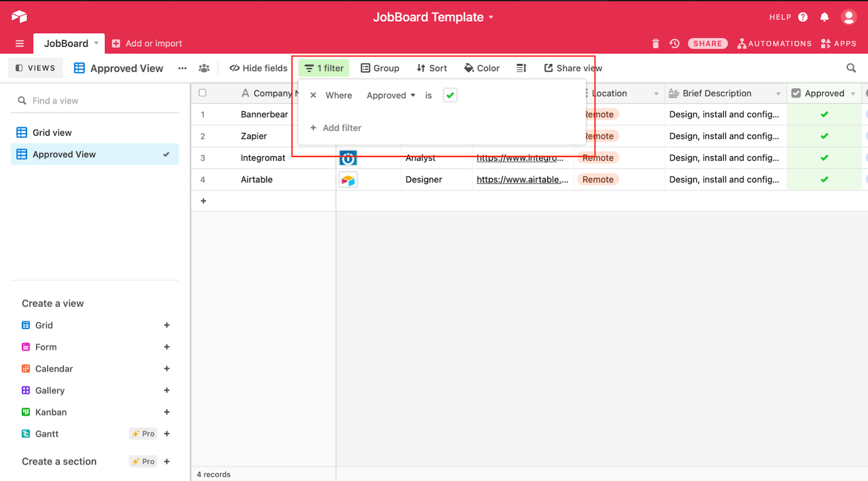This screenshot has height=481, width=868.
Task: Open Automations panel
Action: [774, 43]
